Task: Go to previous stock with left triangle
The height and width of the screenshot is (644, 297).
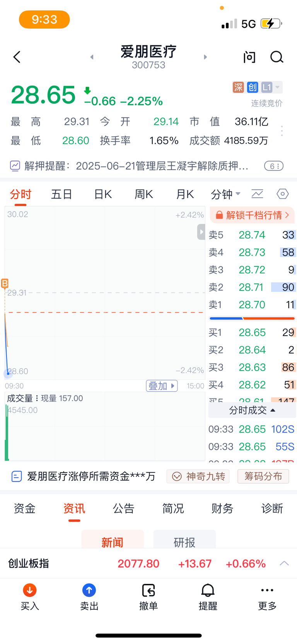Action: [92, 57]
